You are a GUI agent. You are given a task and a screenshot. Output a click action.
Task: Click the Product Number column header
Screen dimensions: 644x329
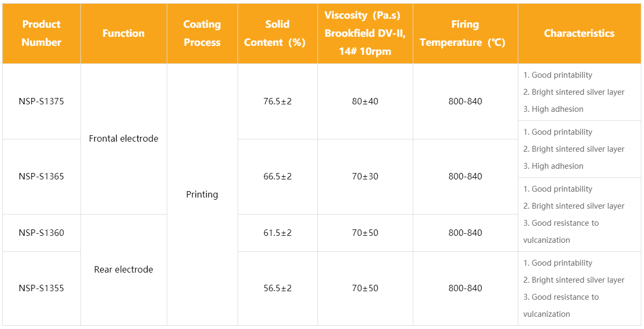42,34
